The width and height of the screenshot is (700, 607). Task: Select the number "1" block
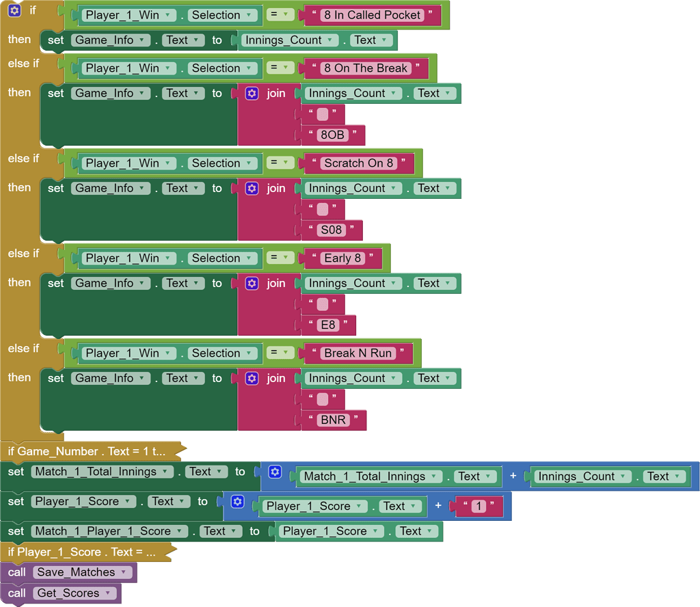point(479,506)
